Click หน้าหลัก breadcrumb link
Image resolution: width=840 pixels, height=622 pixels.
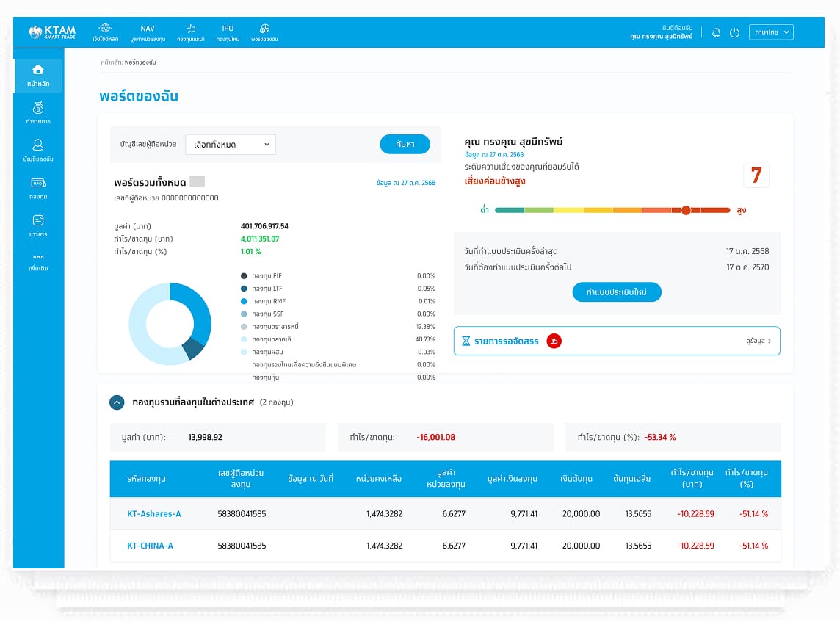[x=111, y=62]
